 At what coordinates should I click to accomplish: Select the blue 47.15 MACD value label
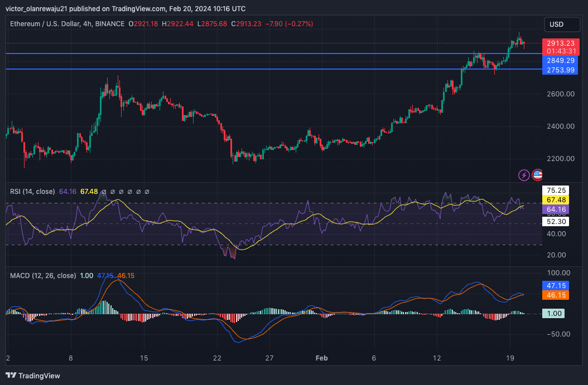[556, 286]
